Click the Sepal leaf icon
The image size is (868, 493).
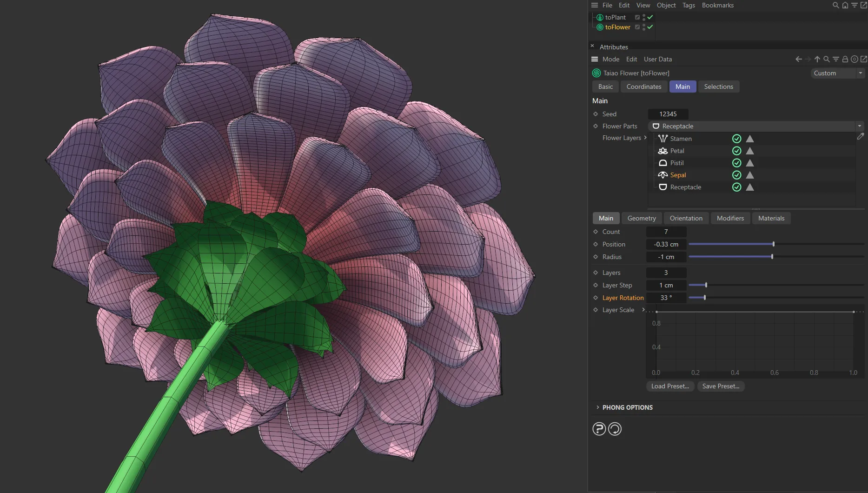(x=663, y=175)
